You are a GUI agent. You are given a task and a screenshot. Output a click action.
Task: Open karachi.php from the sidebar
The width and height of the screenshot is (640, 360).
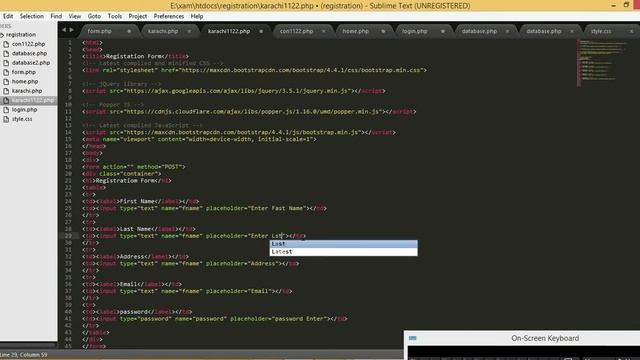click(x=27, y=91)
